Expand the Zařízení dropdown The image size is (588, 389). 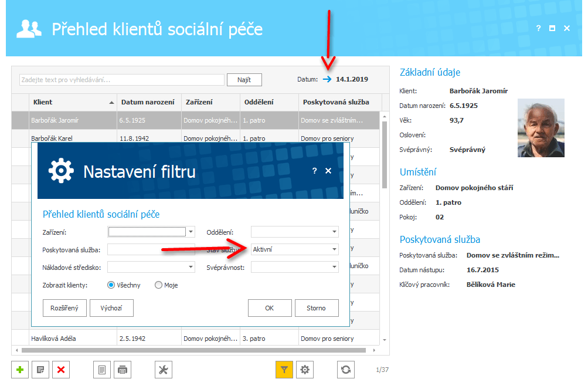coord(191,232)
